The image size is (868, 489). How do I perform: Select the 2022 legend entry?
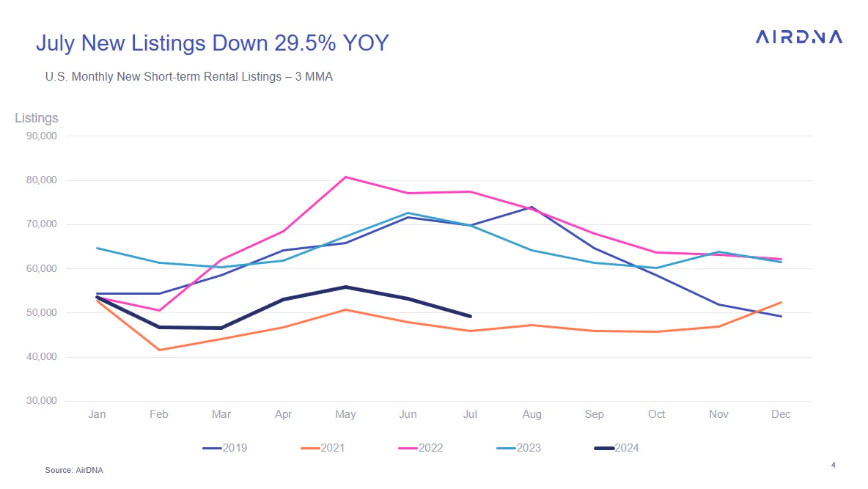[x=422, y=448]
